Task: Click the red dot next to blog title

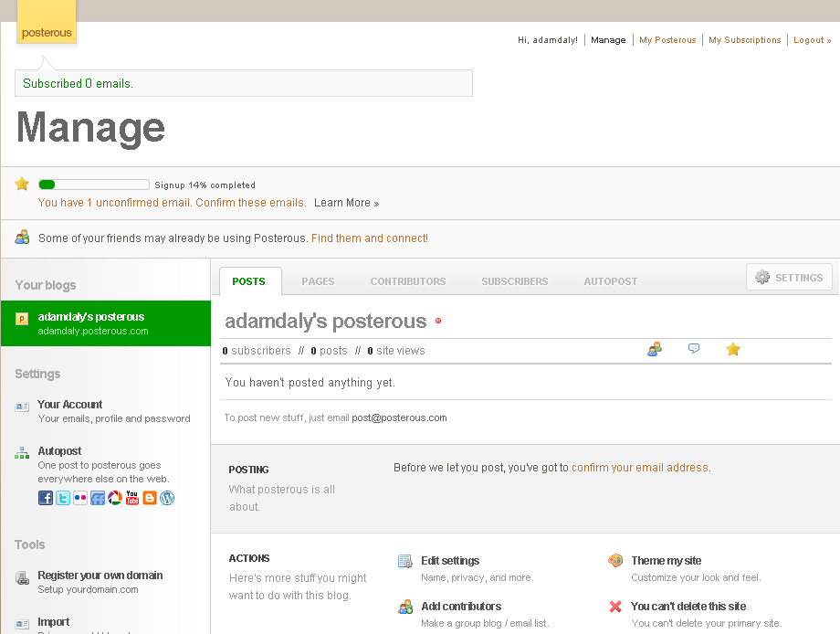Action: 438,321
